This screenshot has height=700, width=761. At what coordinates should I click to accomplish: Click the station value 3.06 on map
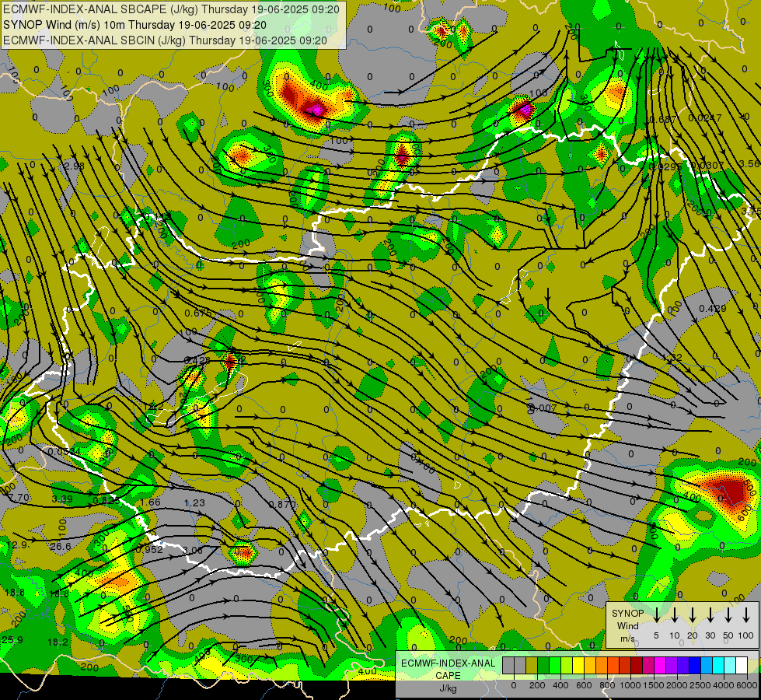(x=193, y=550)
